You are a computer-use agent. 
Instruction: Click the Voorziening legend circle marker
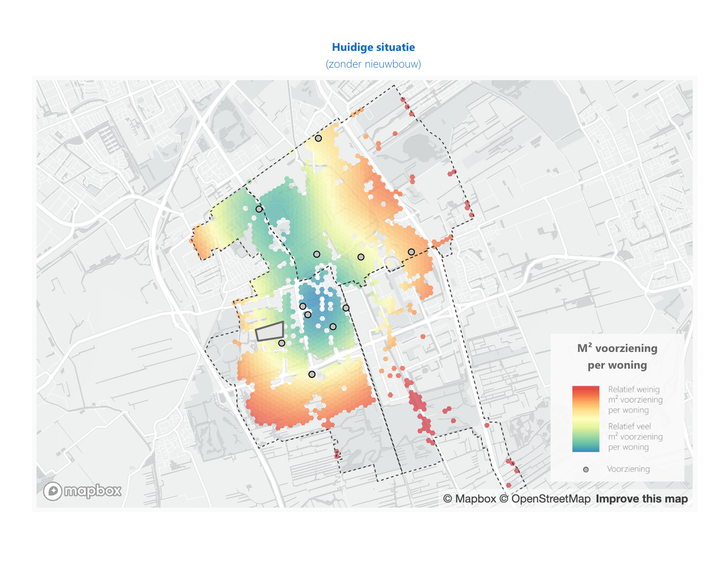(586, 469)
